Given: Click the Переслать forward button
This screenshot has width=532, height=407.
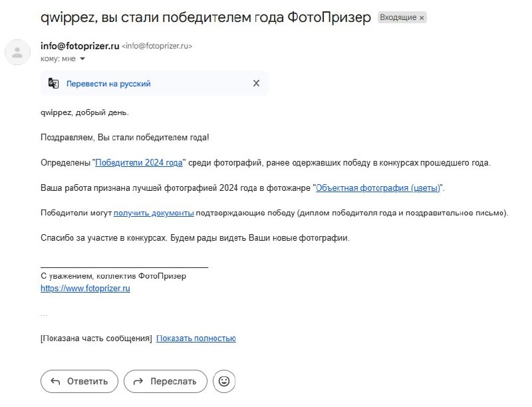Looking at the screenshot, I should pyautogui.click(x=166, y=381).
